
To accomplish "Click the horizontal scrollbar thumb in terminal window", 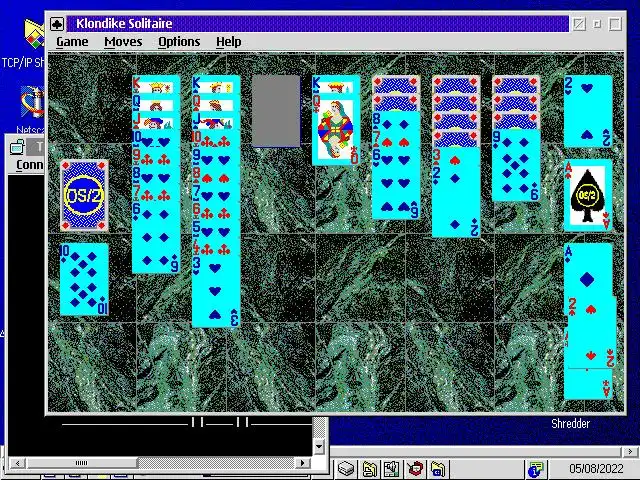I will coord(82,463).
